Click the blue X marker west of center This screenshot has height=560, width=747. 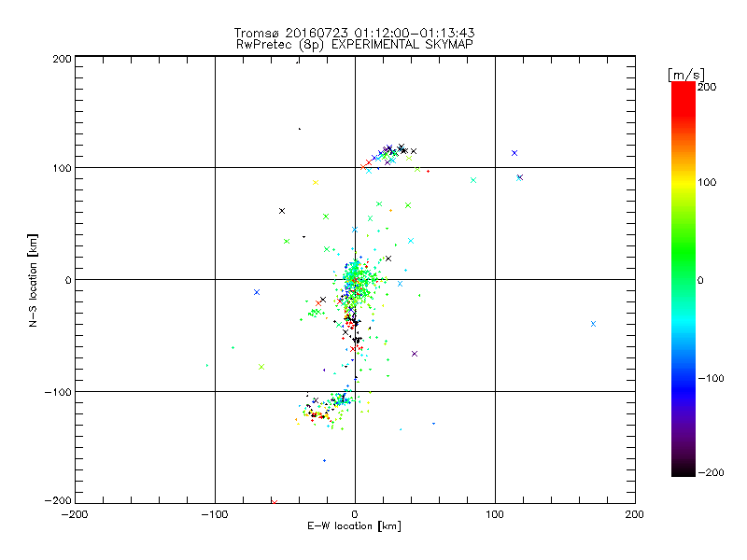(x=257, y=292)
